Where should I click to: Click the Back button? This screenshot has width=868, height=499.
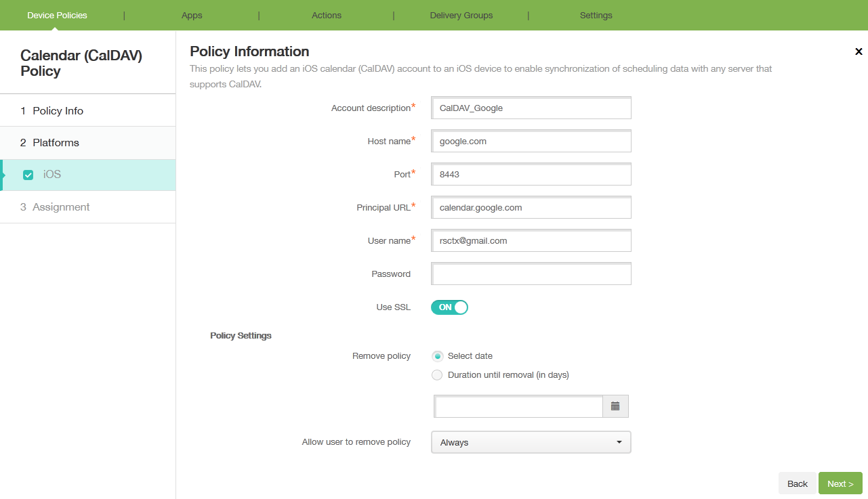[797, 483]
